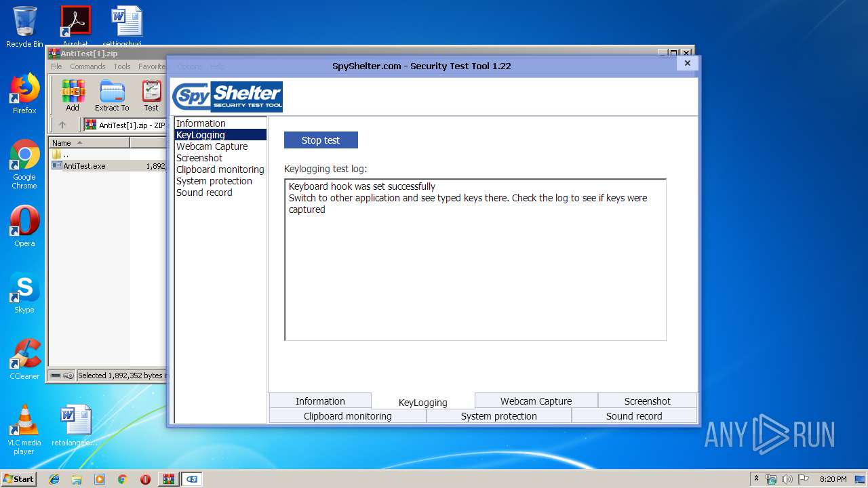Viewport: 868px width, 488px height.
Task: Open Opera from the taskbar
Action: [x=145, y=479]
